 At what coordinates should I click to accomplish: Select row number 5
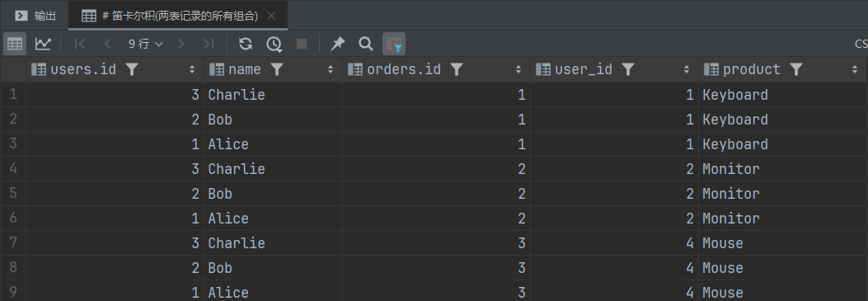pyautogui.click(x=13, y=194)
